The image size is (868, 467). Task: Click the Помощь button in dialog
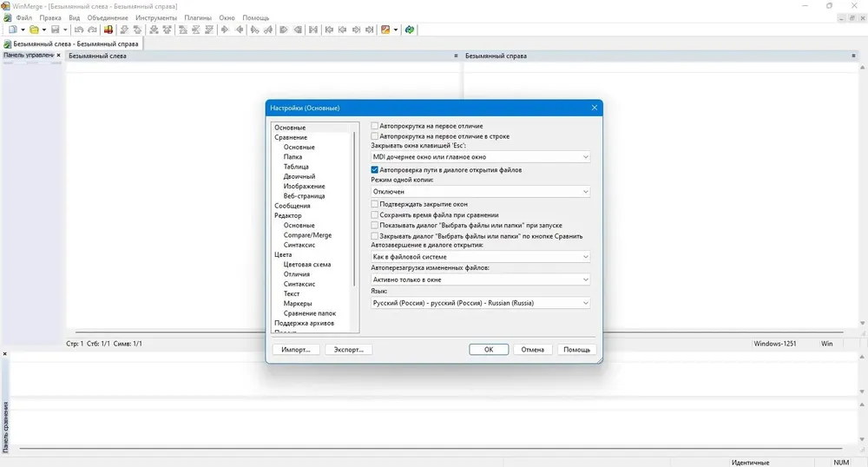576,350
